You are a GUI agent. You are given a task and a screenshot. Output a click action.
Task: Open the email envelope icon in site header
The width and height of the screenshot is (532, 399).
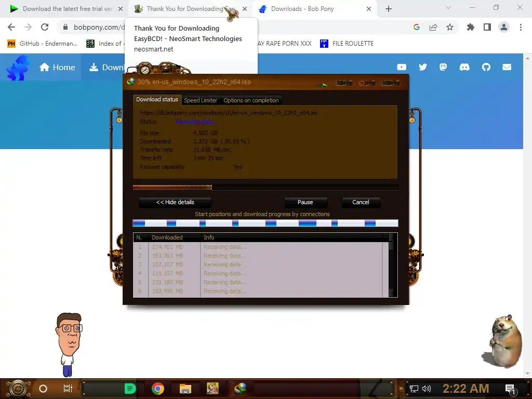coord(507,67)
